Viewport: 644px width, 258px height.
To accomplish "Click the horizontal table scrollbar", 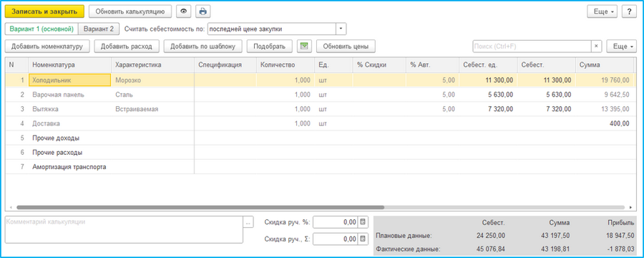I will tap(200, 208).
